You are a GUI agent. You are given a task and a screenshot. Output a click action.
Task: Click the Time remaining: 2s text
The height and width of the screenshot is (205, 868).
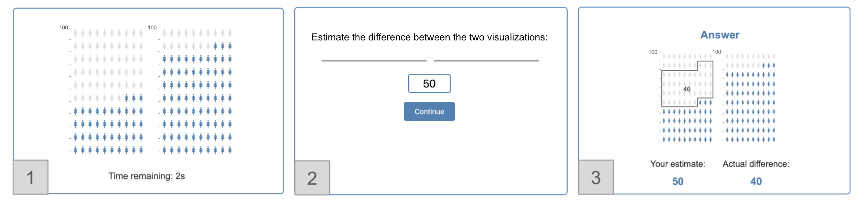(147, 176)
